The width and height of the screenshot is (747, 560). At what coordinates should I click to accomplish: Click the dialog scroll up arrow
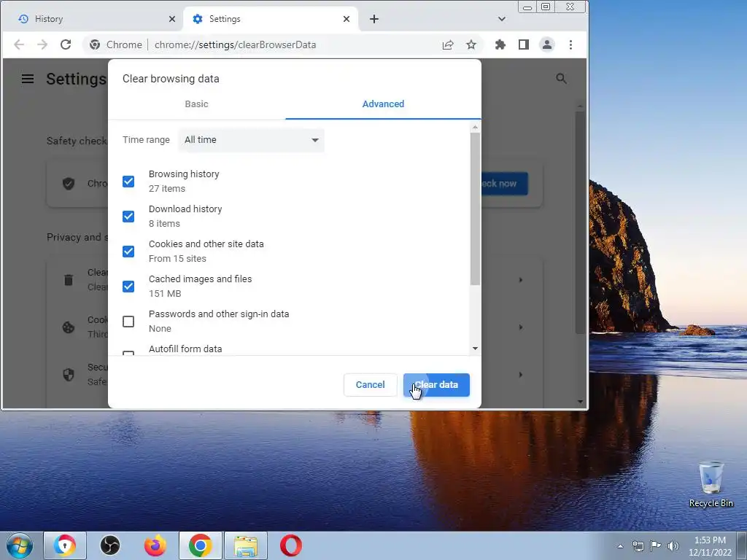pos(475,128)
